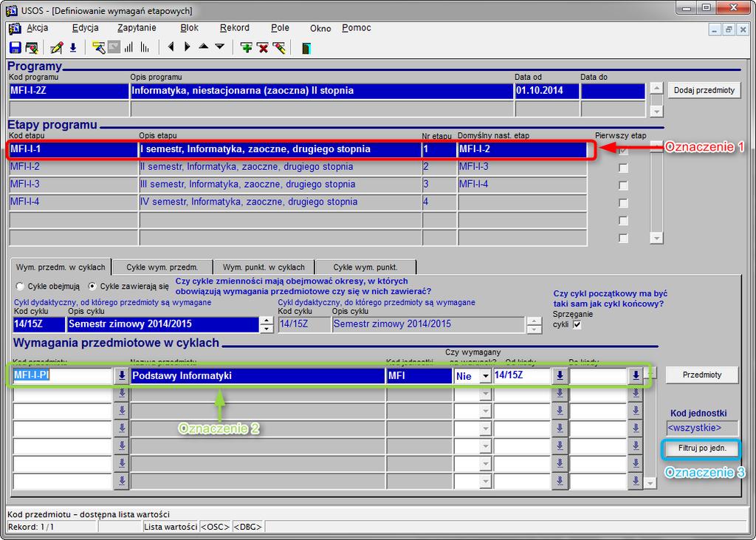Toggle the Sprzęganie cykli checkbox
The height and width of the screenshot is (540, 756).
(x=577, y=325)
